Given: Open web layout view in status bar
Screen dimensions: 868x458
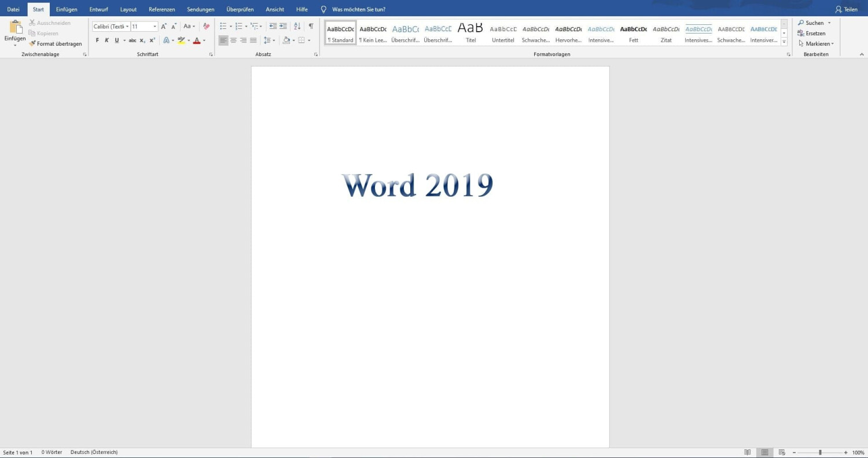Looking at the screenshot, I should [782, 452].
